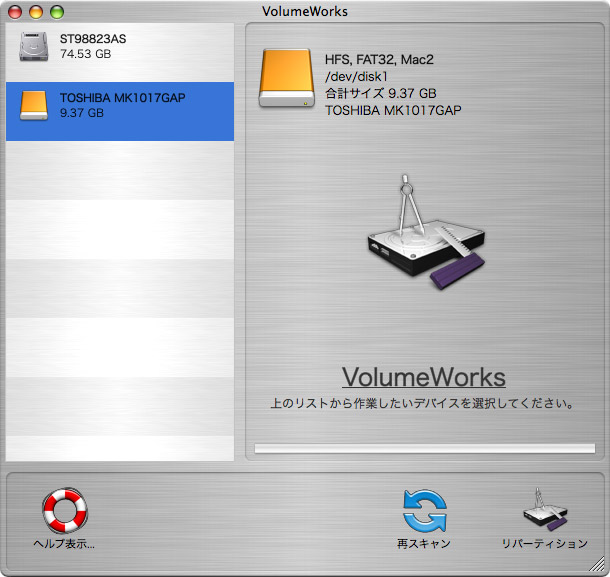Click the リパーティション label
610x577 pixels.
[545, 544]
